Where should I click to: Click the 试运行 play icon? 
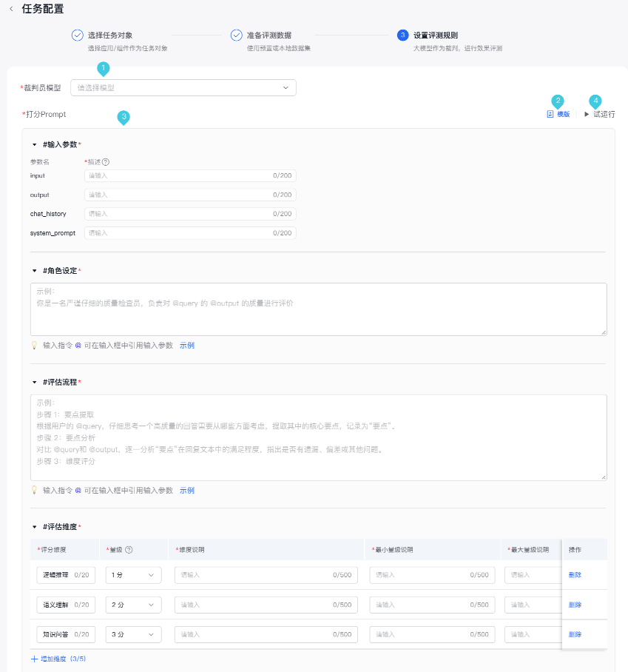587,114
